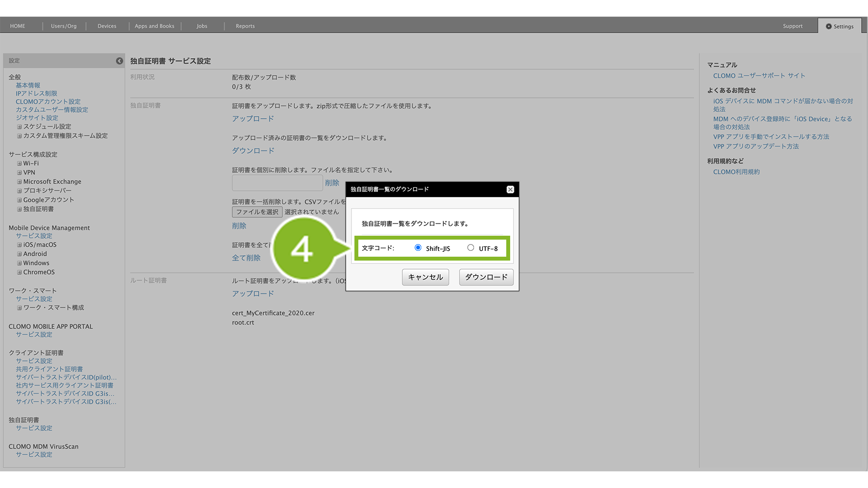
Task: Expand the VPN settings node
Action: coord(20,173)
